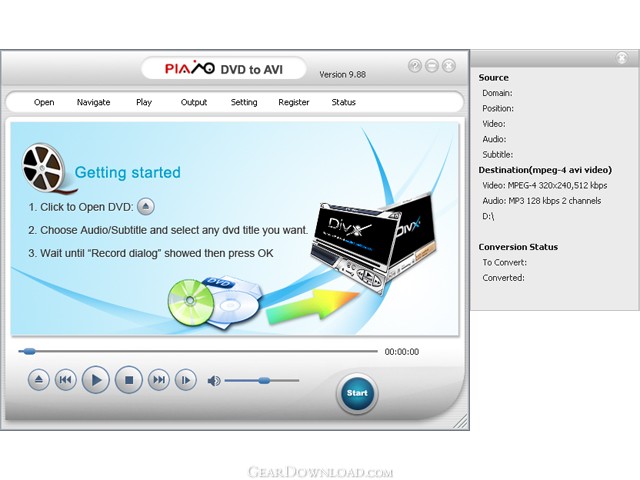The width and height of the screenshot is (640, 480).
Task: Minimize the DVD to AVI window
Action: pyautogui.click(x=432, y=66)
